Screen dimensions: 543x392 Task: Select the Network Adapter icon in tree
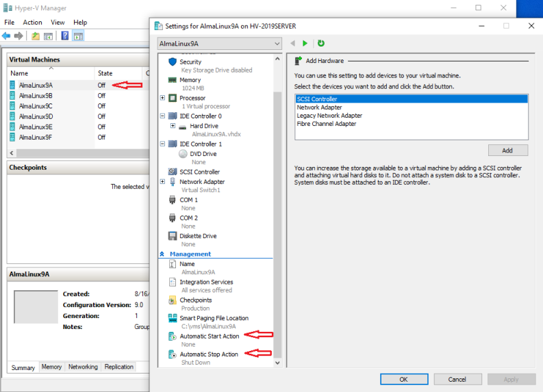173,182
